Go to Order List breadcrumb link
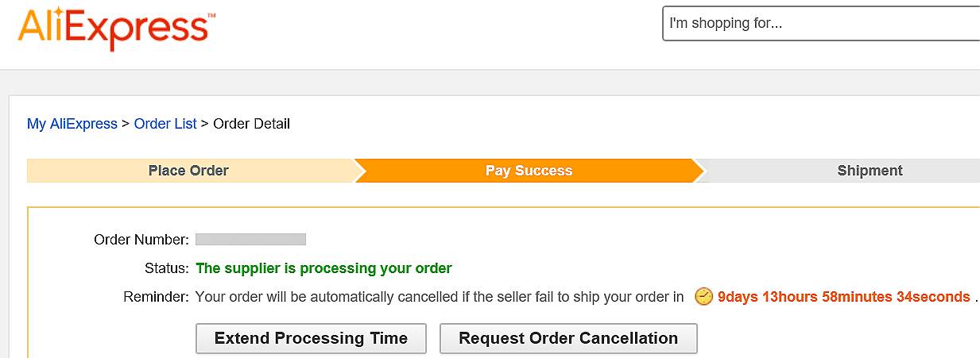This screenshot has height=358, width=980. click(165, 124)
